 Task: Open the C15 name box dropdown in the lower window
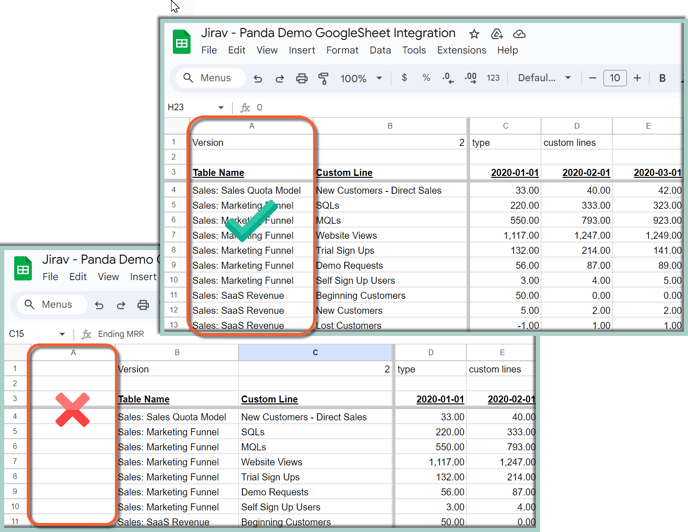pyautogui.click(x=62, y=334)
